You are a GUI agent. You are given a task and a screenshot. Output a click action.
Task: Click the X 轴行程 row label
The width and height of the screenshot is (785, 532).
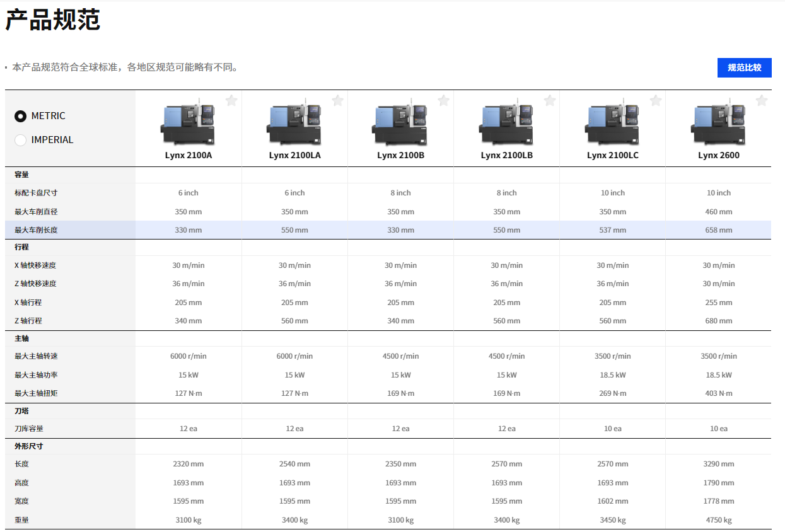[28, 303]
